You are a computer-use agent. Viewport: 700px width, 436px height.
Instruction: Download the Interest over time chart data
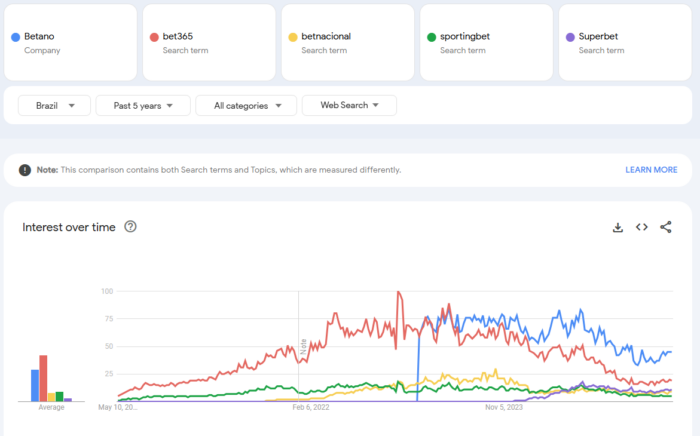[x=618, y=227]
